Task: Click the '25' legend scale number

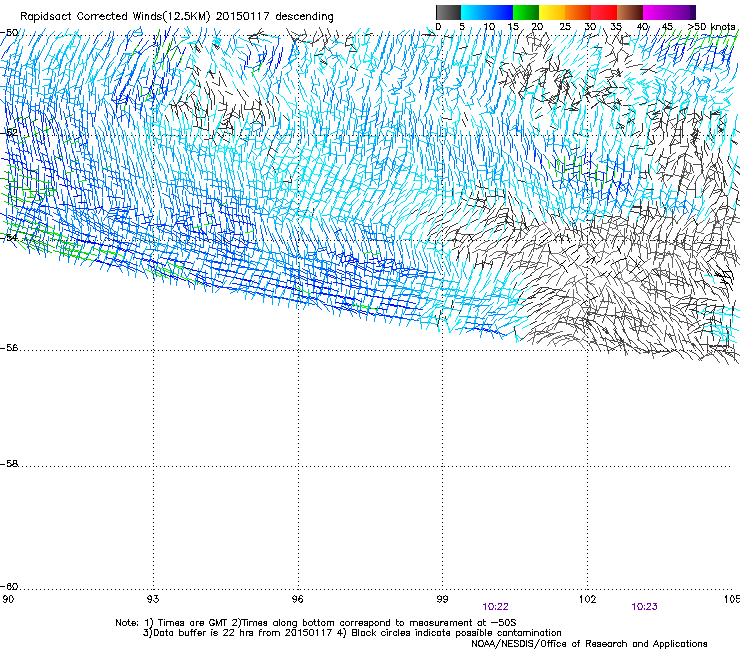Action: [x=564, y=26]
